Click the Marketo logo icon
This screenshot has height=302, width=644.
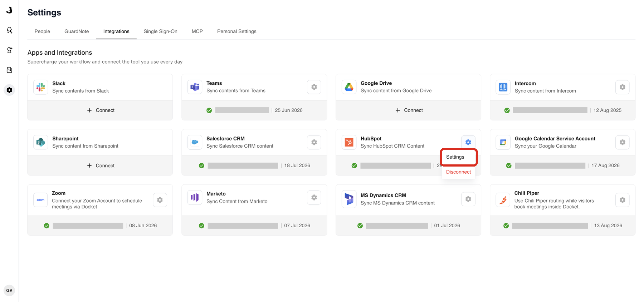[195, 198]
